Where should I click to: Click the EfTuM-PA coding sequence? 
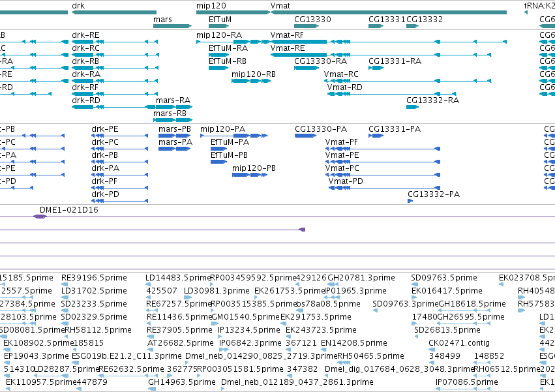(x=218, y=149)
